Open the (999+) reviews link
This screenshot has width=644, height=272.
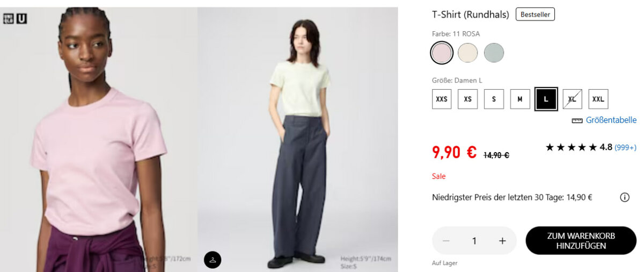625,147
